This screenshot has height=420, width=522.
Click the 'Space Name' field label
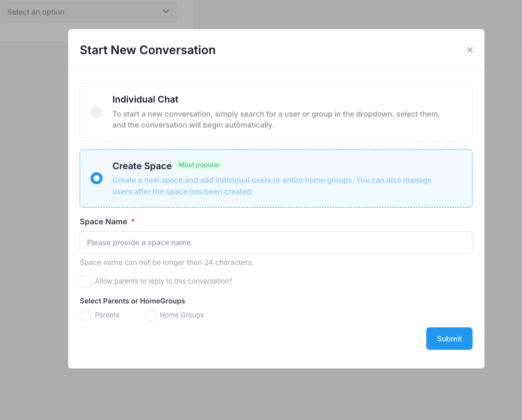[x=104, y=222]
